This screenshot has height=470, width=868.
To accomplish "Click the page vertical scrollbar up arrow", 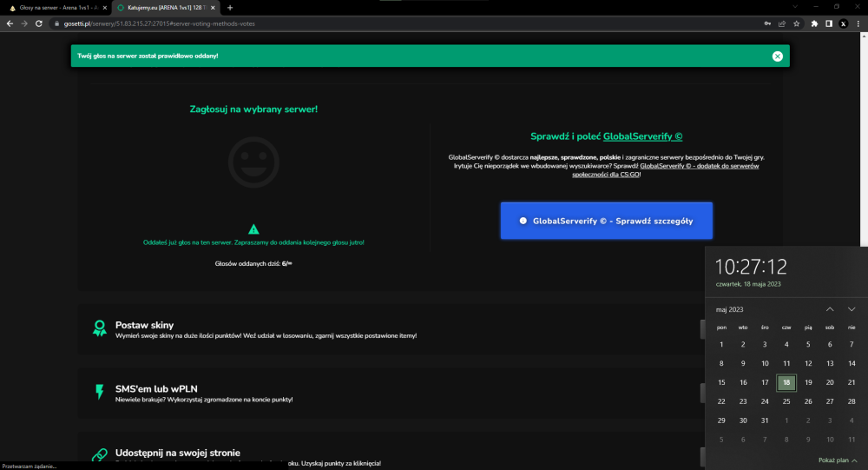I will point(865,36).
